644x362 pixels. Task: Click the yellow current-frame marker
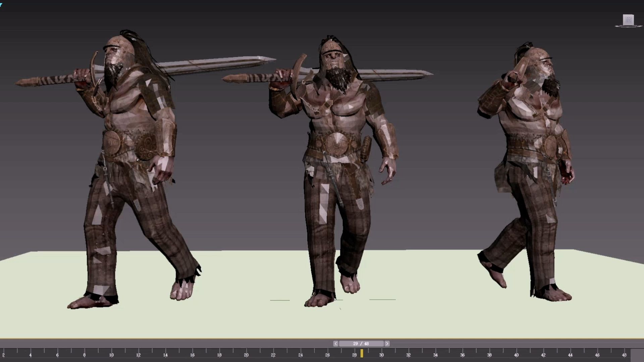tap(362, 353)
